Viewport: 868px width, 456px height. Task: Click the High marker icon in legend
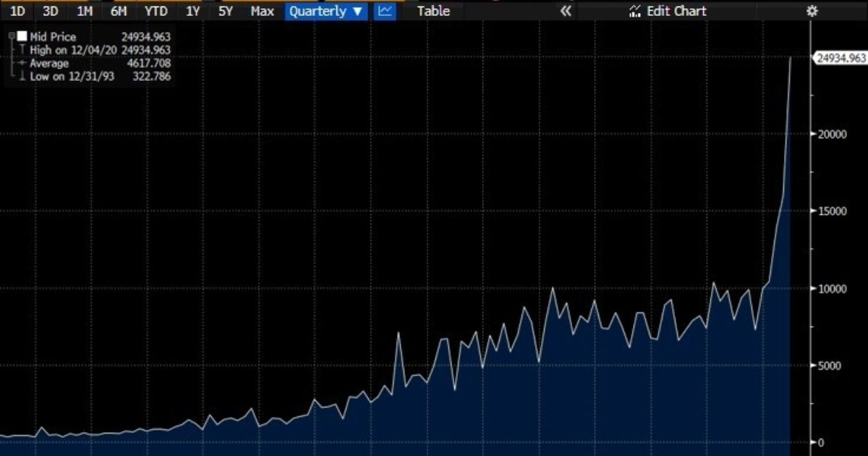pos(23,50)
